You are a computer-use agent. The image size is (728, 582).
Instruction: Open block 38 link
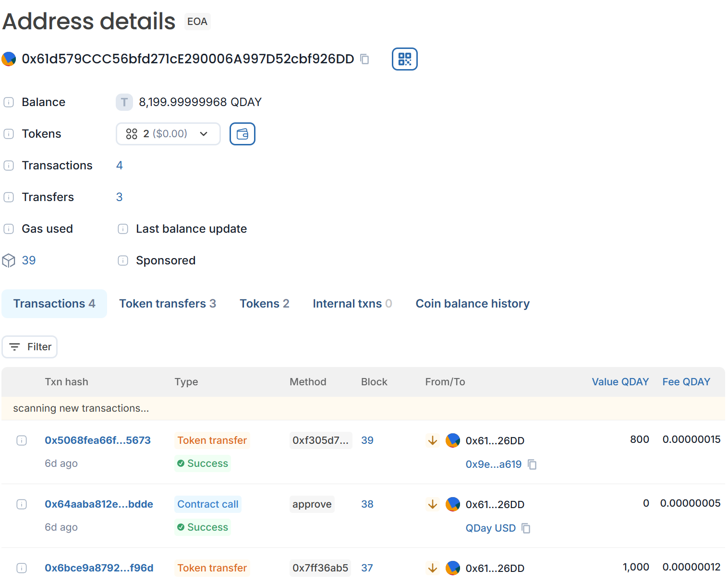367,504
